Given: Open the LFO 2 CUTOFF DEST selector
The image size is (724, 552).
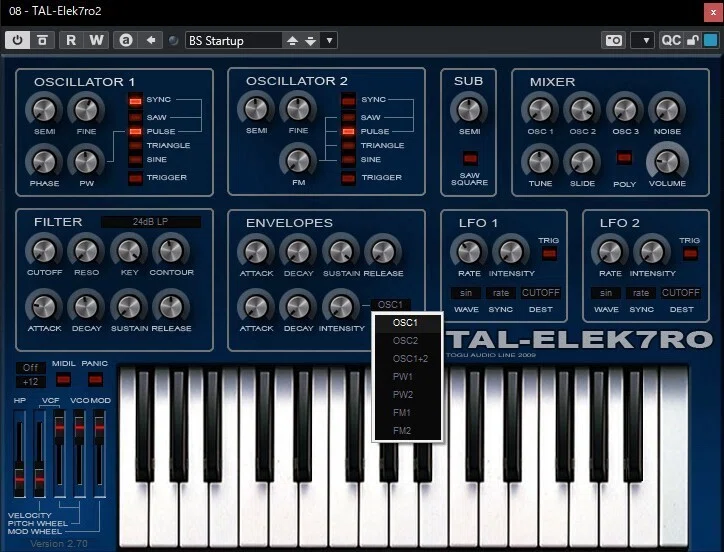Looking at the screenshot, I should coord(681,293).
